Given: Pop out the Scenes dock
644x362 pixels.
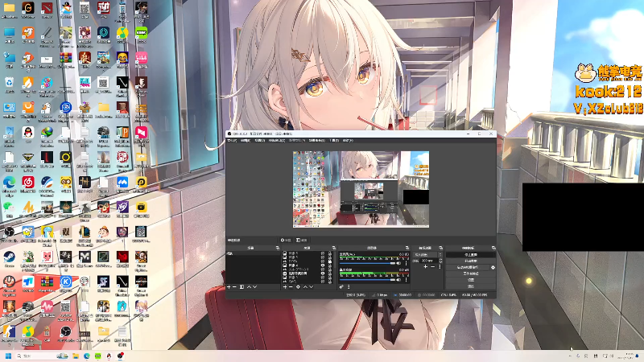Looking at the screenshot, I should [278, 248].
